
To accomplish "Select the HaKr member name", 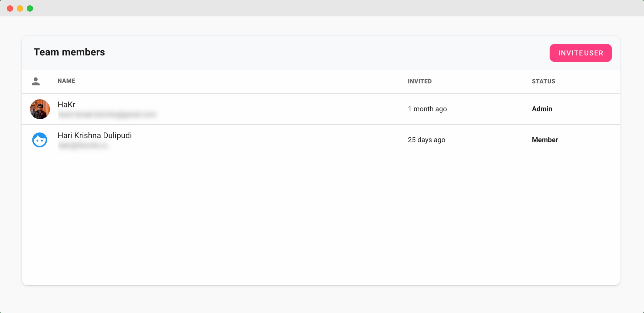I will (66, 104).
